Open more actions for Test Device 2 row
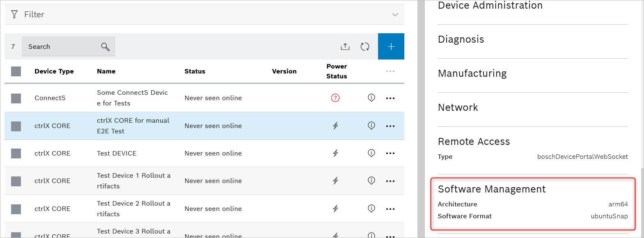The width and height of the screenshot is (644, 238). tap(390, 209)
